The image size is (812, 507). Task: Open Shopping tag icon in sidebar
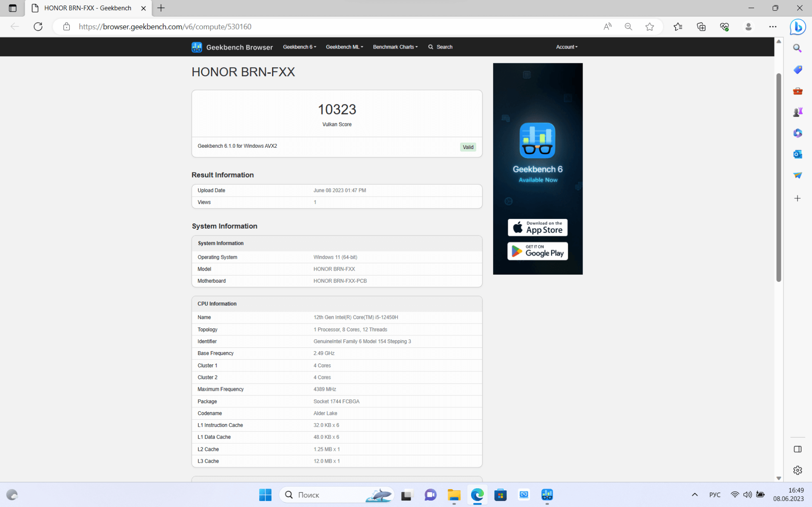[797, 69]
